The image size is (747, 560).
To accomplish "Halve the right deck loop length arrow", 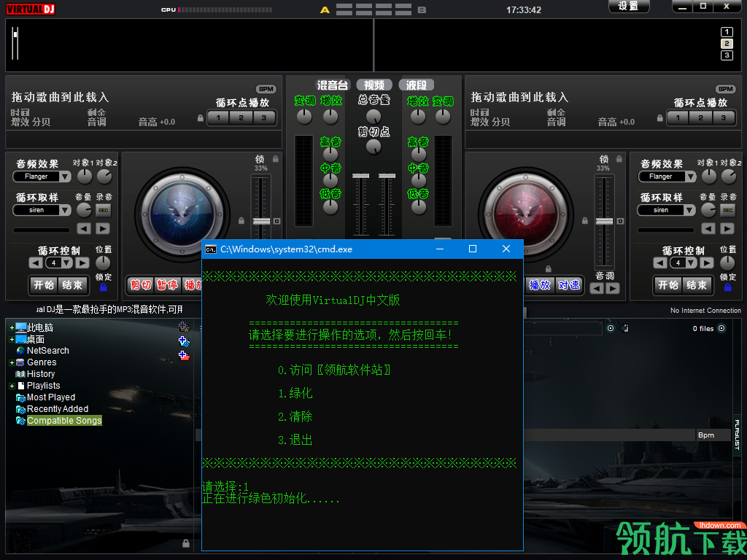I will 659,262.
